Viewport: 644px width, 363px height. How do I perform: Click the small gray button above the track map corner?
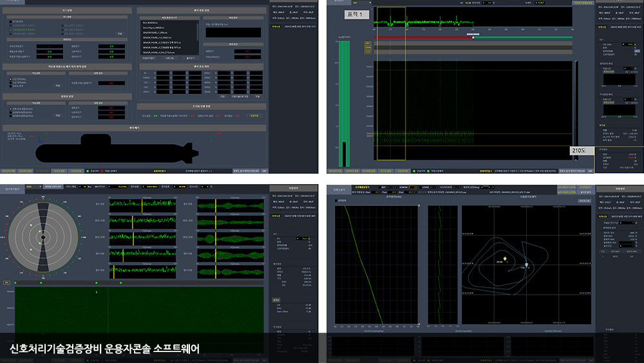pyautogui.click(x=585, y=201)
